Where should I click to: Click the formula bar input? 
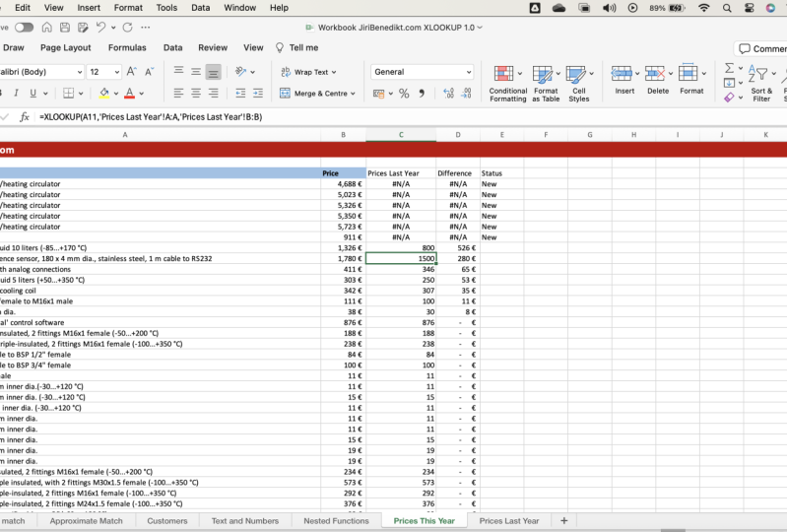click(x=412, y=117)
